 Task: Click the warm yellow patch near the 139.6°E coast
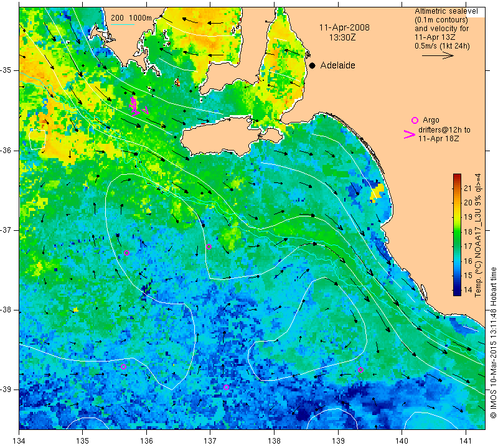[377, 193]
